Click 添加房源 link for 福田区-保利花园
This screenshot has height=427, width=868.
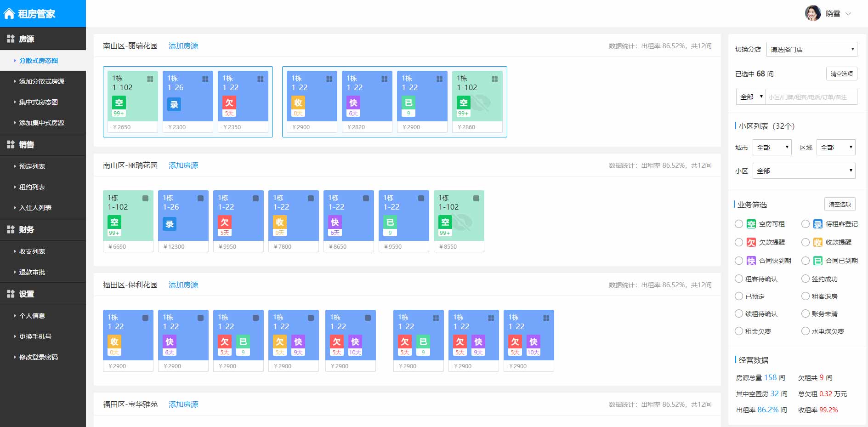click(183, 285)
